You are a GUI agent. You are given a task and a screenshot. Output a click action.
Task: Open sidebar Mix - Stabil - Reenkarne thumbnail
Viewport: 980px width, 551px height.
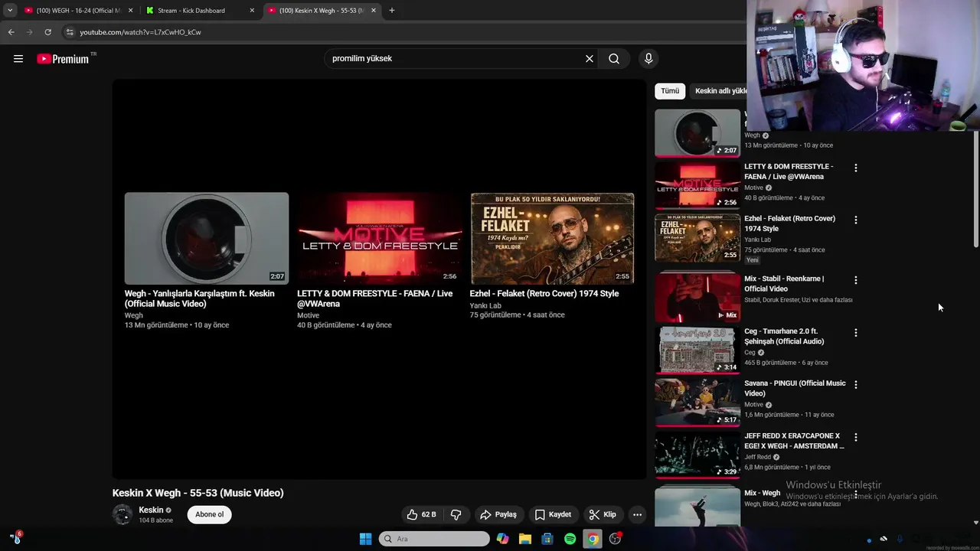(697, 297)
